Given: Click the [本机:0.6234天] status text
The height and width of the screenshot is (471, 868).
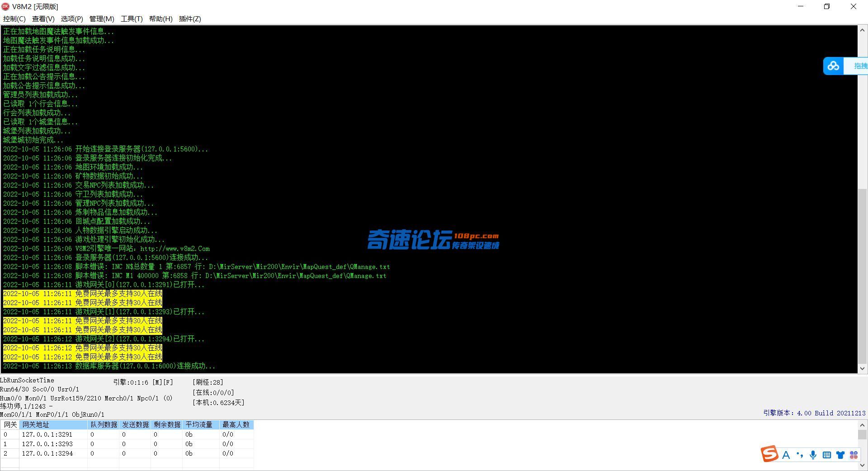Looking at the screenshot, I should tap(218, 403).
